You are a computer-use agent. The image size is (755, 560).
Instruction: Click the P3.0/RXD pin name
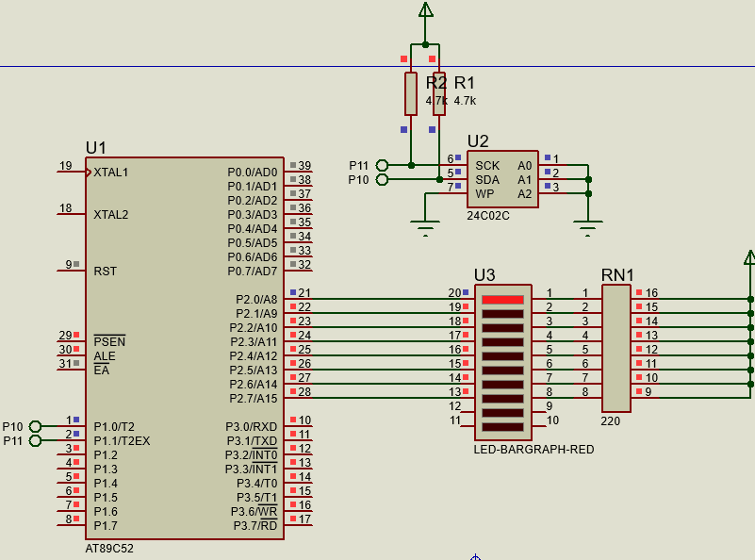[x=252, y=427]
